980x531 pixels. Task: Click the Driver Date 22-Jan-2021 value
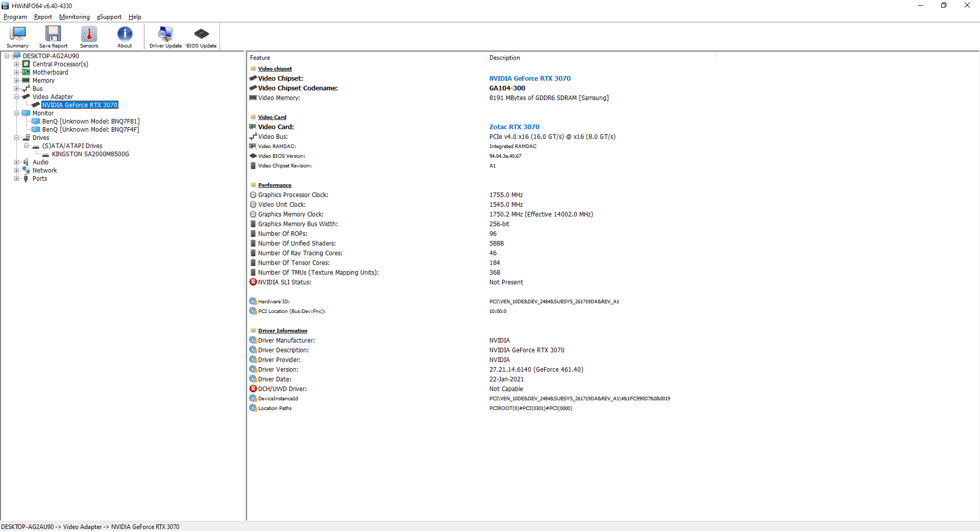pos(506,379)
